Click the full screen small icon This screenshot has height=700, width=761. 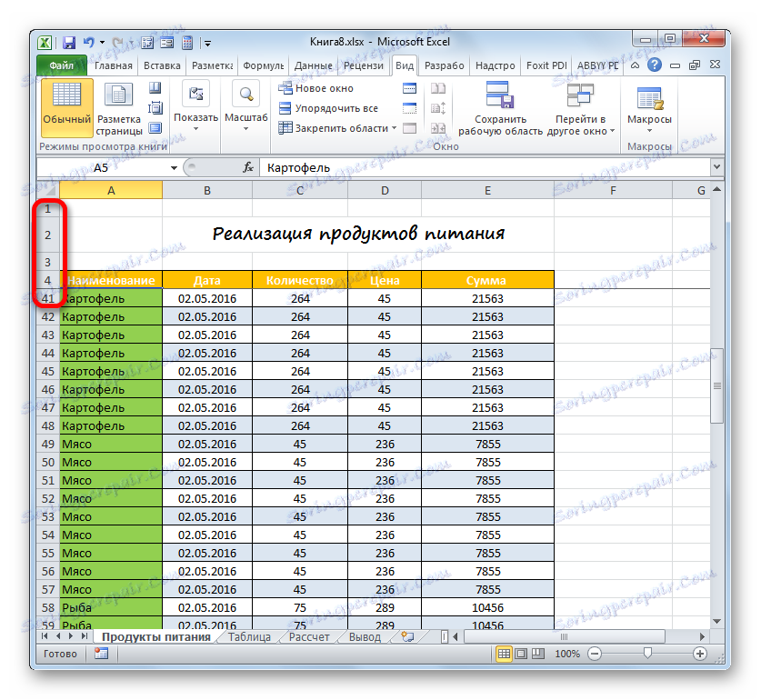click(155, 127)
